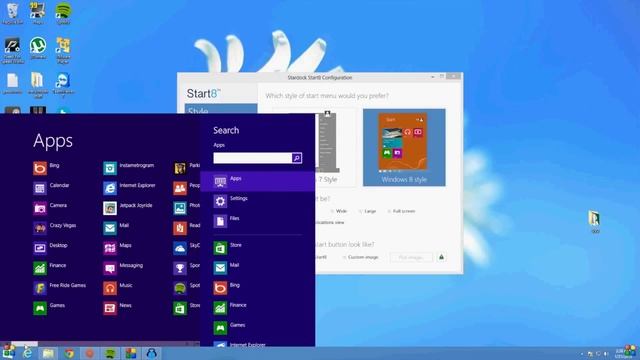Image resolution: width=640 pixels, height=360 pixels.
Task: Open the Style tab in Start8 sidebar
Action: pyautogui.click(x=221, y=109)
